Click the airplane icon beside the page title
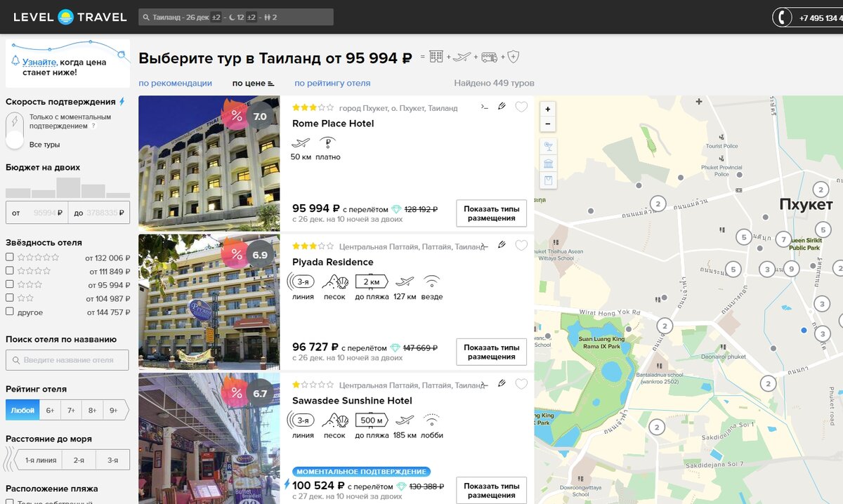Viewport: 843px width, 504px height. (462, 57)
